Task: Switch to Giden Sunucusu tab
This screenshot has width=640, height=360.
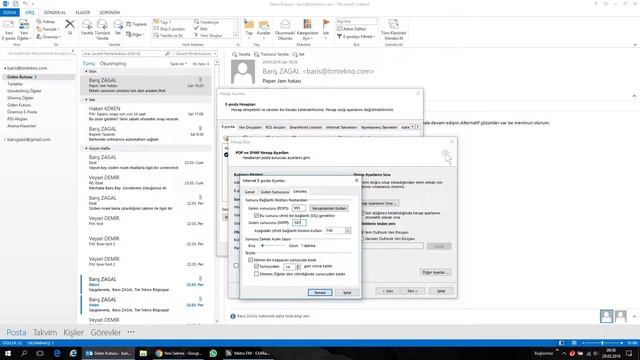Action: pyautogui.click(x=274, y=191)
